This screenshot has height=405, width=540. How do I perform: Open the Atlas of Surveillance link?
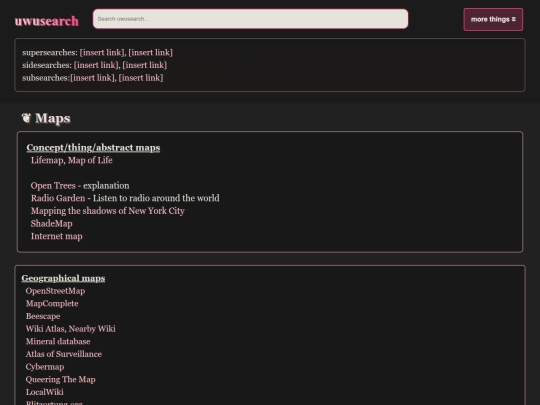click(x=64, y=354)
